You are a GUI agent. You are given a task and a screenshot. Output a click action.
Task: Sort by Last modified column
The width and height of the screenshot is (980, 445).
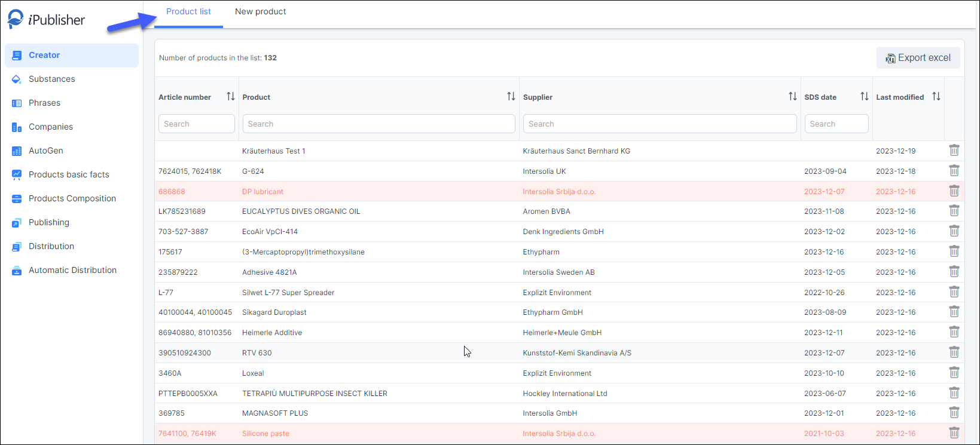[x=936, y=96]
